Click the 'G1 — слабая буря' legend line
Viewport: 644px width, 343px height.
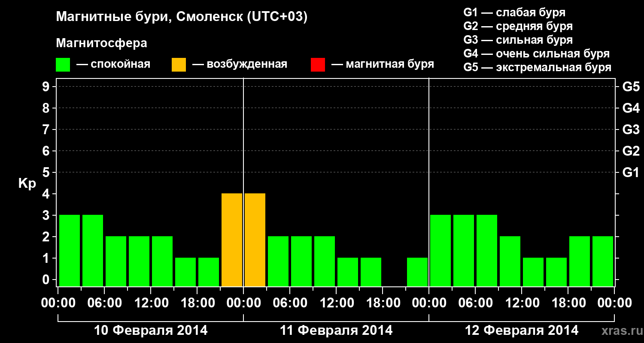point(514,12)
